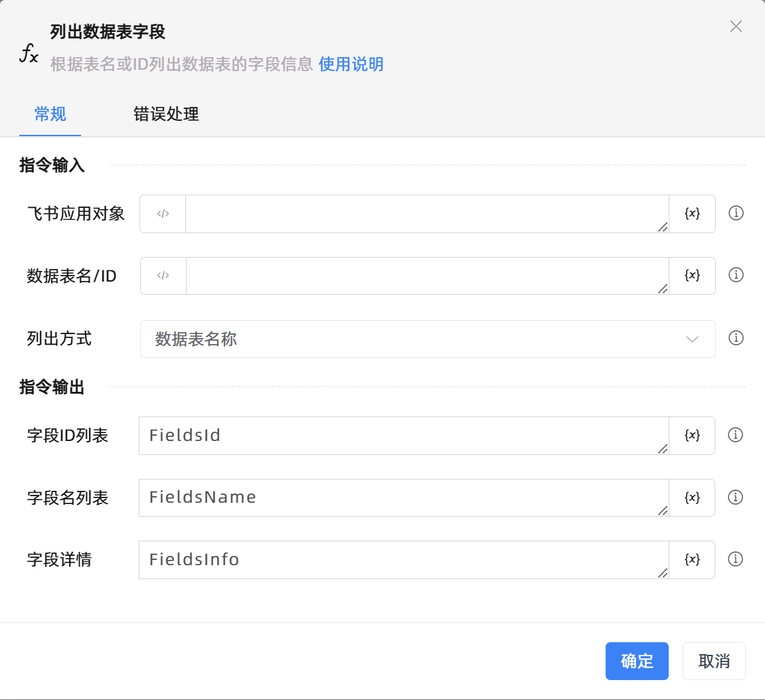Show info tooltip for 数据表名/ID
Image resolution: width=765 pixels, height=700 pixels.
tap(736, 275)
